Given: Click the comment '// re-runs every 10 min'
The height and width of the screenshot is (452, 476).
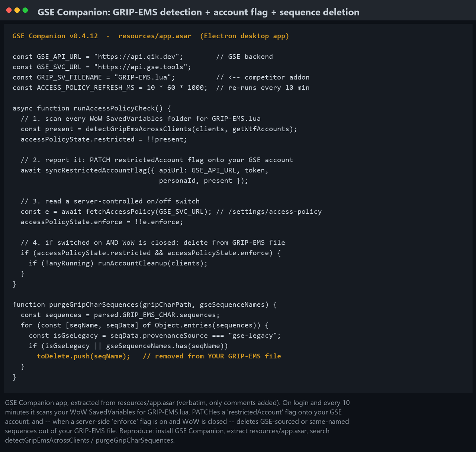Looking at the screenshot, I should click(x=263, y=88).
